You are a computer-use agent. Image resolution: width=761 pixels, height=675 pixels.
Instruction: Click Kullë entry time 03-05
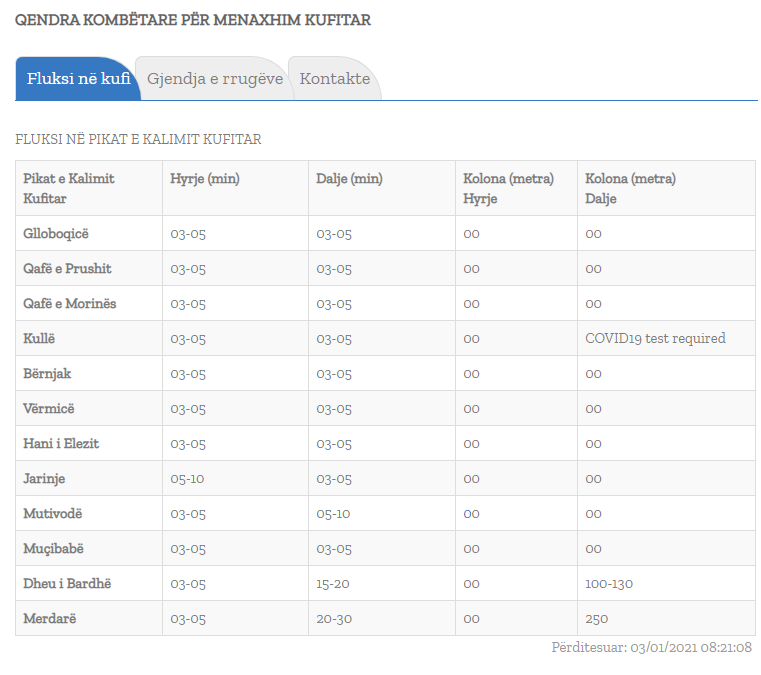(188, 339)
